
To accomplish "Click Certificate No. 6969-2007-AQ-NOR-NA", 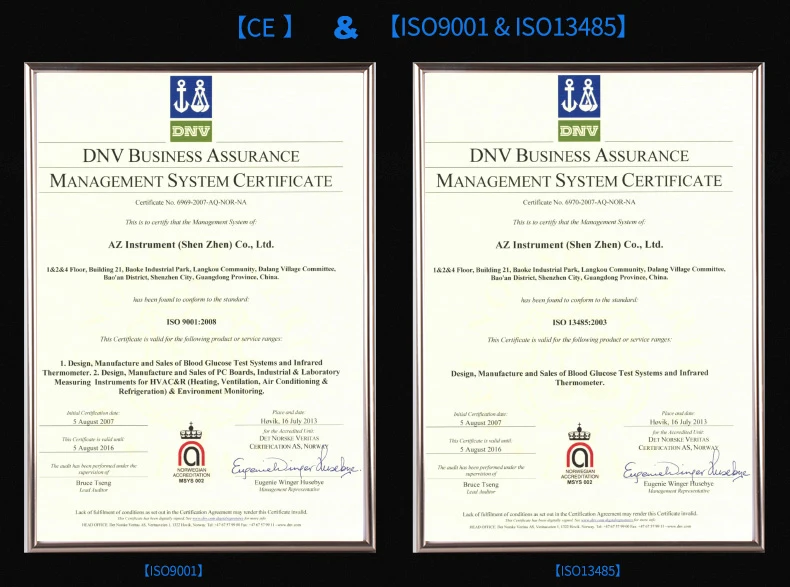I will [191, 203].
